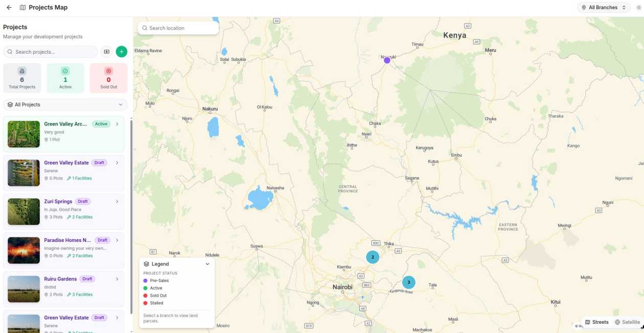Open Ruiru Gardens project chevron
The height and width of the screenshot is (333, 644).
pyautogui.click(x=117, y=279)
